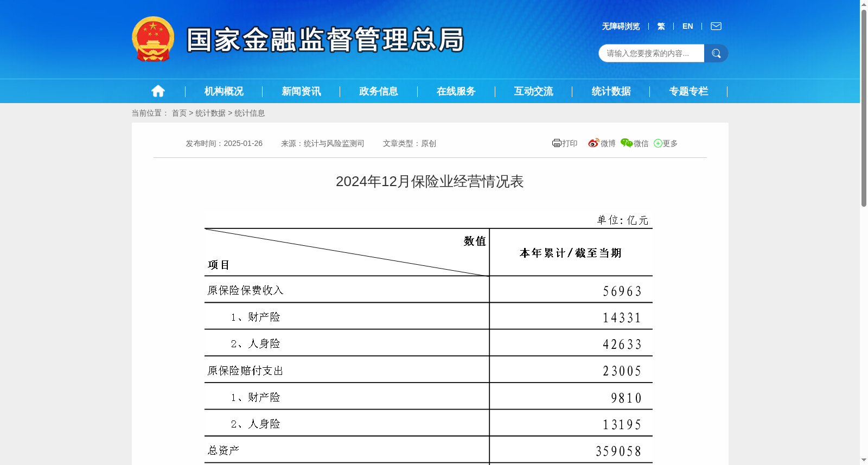The width and height of the screenshot is (868, 465).
Task: Open the 机构概况 menu
Action: tap(224, 91)
